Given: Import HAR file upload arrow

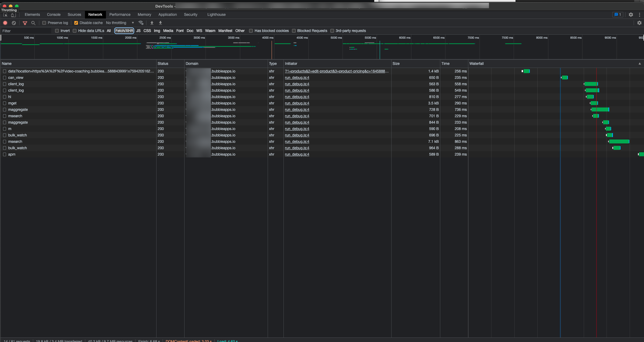Looking at the screenshot, I should (x=152, y=23).
